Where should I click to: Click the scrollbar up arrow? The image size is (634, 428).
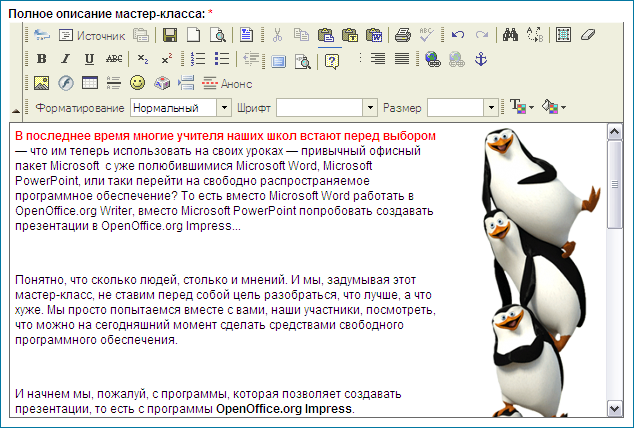(x=615, y=132)
